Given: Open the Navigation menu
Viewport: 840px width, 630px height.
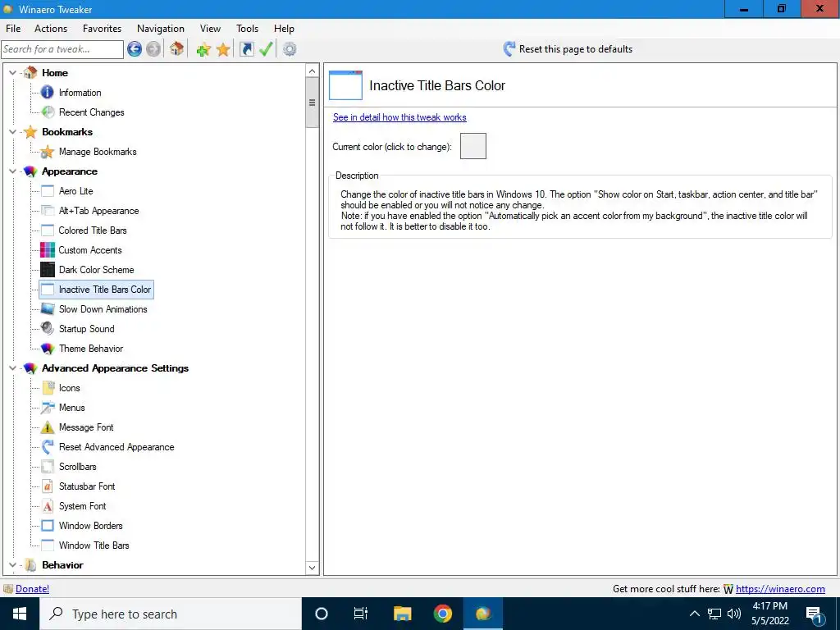Looking at the screenshot, I should pyautogui.click(x=160, y=29).
